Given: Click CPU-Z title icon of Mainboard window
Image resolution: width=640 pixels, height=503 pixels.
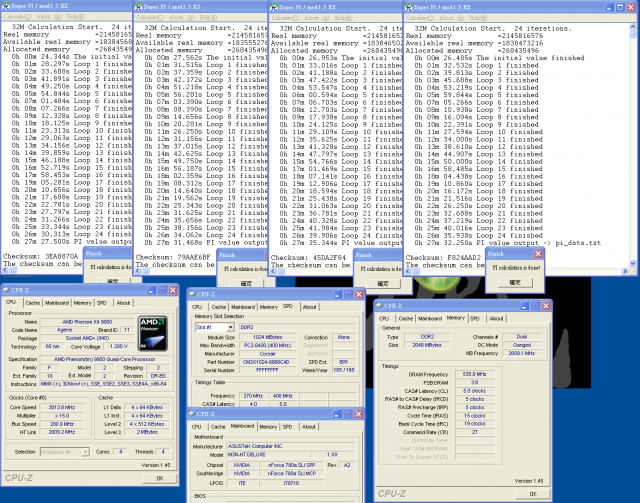Looking at the screenshot, I should (x=192, y=414).
